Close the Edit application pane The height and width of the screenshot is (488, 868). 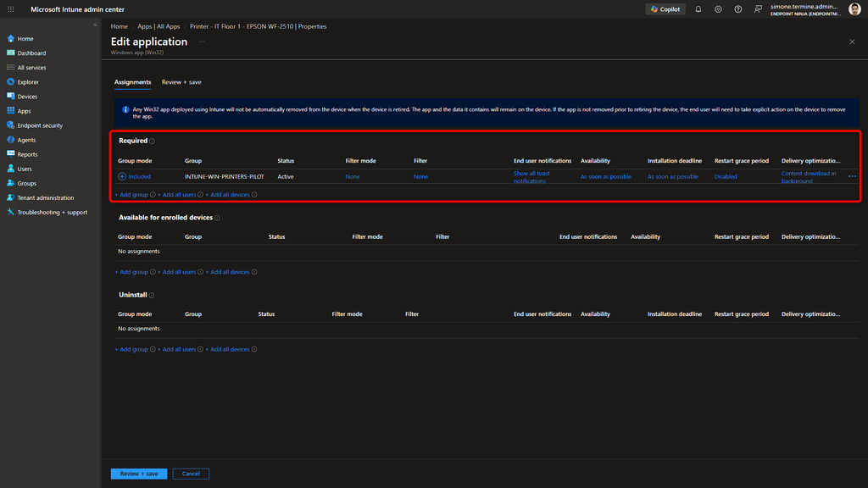[x=852, y=42]
